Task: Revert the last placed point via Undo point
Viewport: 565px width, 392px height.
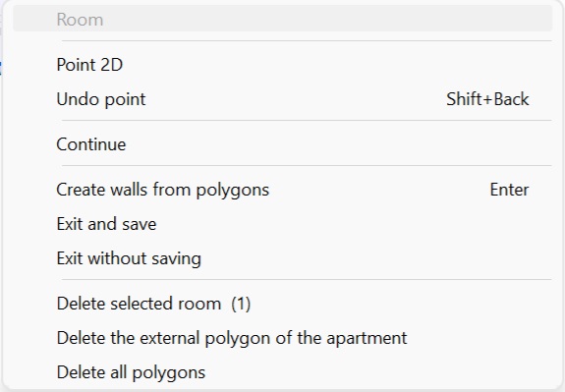Action: point(283,99)
